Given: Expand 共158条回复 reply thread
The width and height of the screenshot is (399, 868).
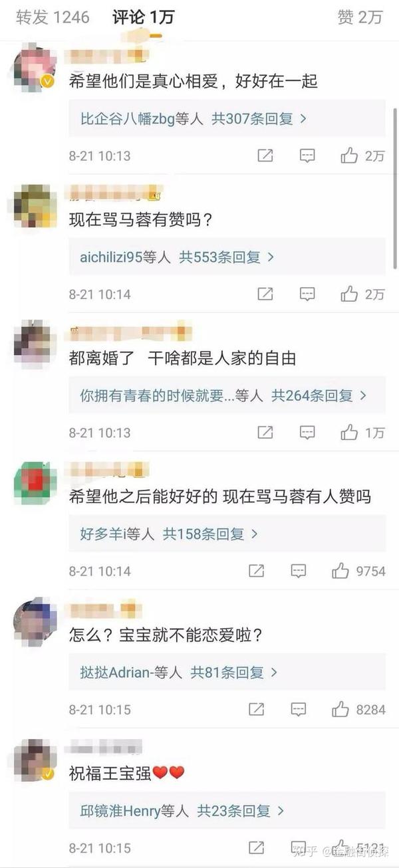Looking at the screenshot, I should 211,534.
